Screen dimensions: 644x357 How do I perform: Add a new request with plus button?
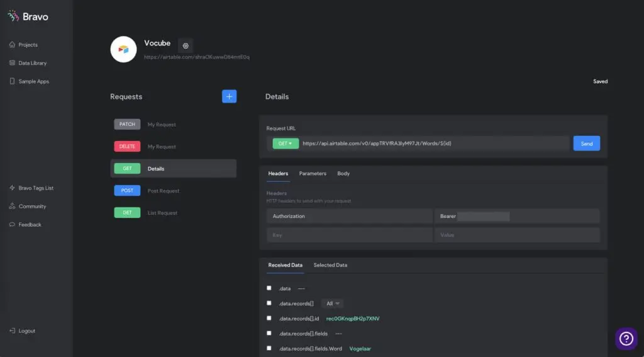point(229,96)
